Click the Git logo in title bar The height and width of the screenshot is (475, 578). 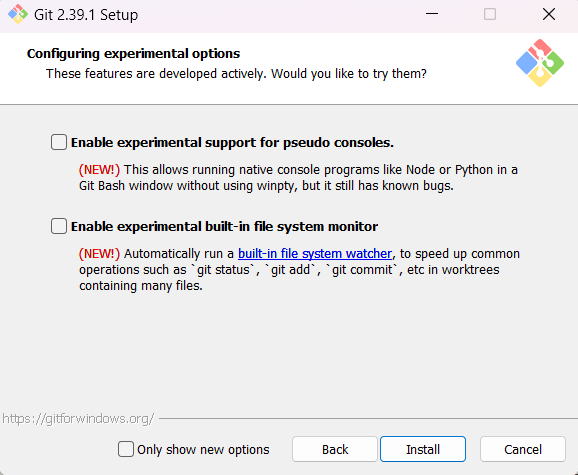18,14
